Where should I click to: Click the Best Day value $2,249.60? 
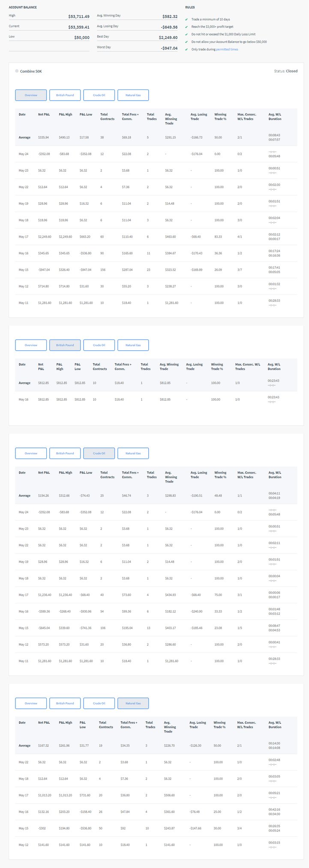[168, 37]
